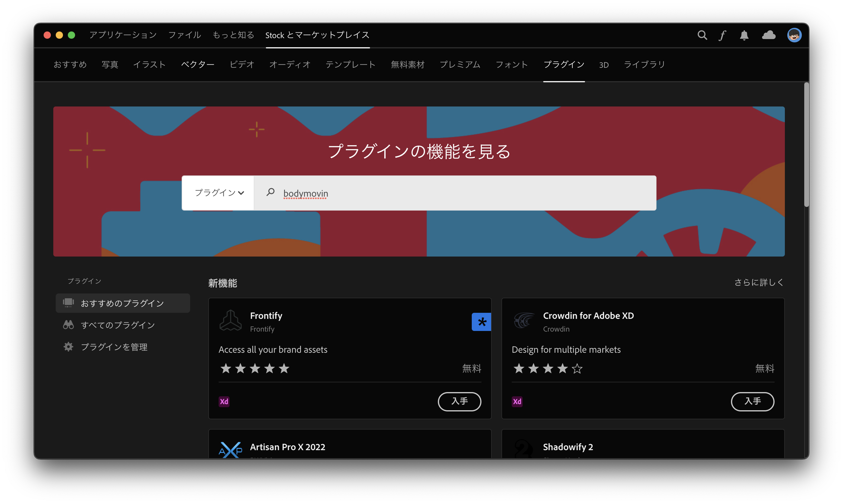Switch to the イラスト tab
Image resolution: width=843 pixels, height=504 pixels.
[149, 64]
